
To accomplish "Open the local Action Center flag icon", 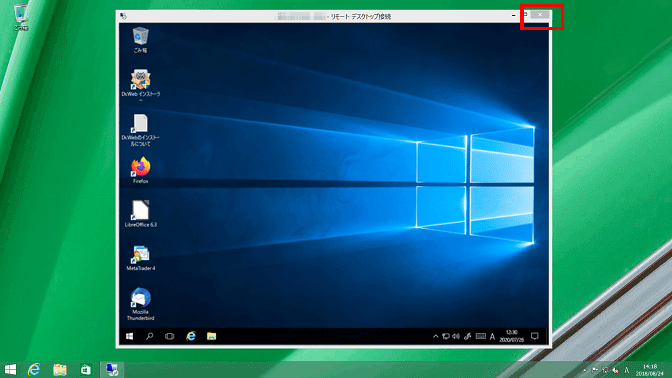I will pos(595,370).
